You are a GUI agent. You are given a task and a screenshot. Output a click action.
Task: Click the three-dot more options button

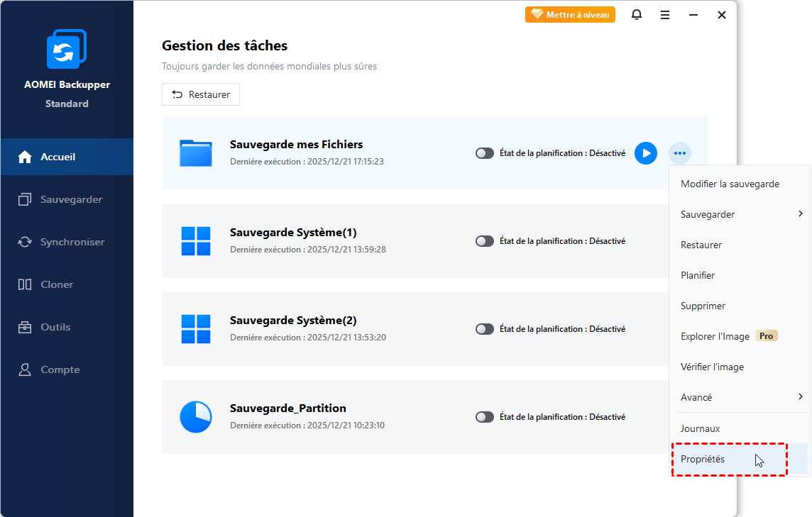[x=680, y=153]
